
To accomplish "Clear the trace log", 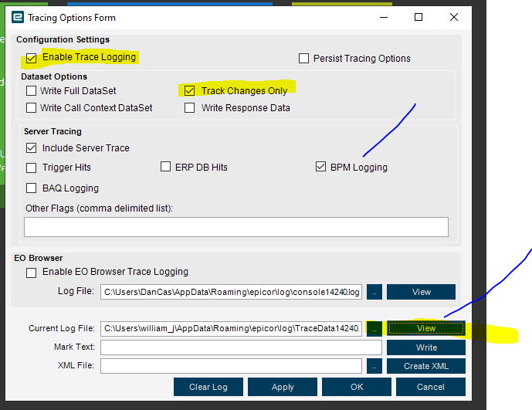I will coord(208,387).
